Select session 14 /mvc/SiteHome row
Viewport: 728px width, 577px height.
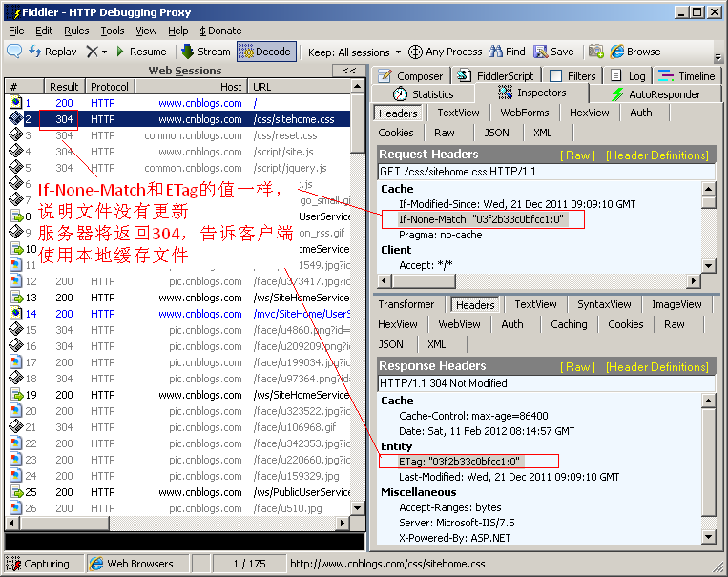179,314
